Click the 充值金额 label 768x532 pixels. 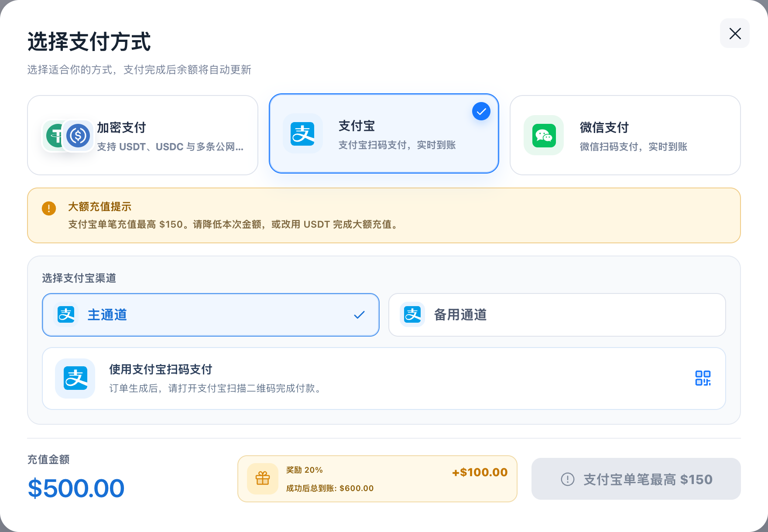(48, 460)
